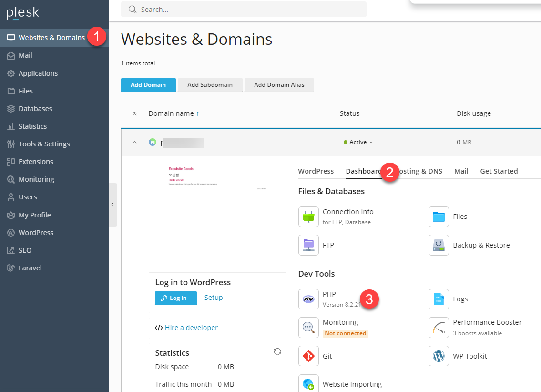Open the FTP icon tile
The width and height of the screenshot is (541, 392).
pos(308,245)
